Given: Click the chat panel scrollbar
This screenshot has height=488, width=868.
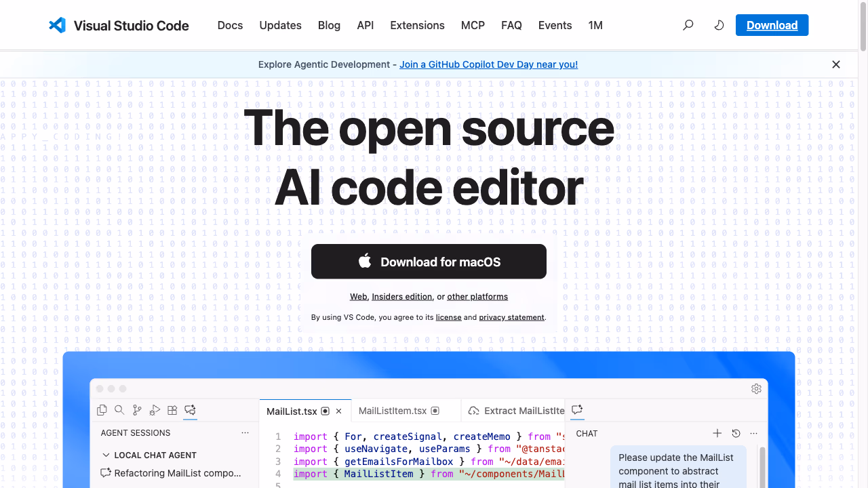Looking at the screenshot, I should pos(763,467).
